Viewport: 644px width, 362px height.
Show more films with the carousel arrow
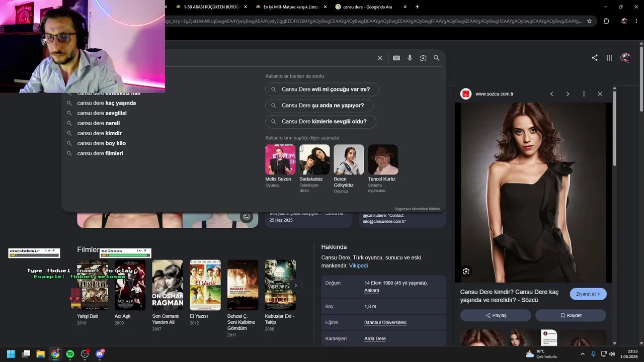[x=296, y=285]
